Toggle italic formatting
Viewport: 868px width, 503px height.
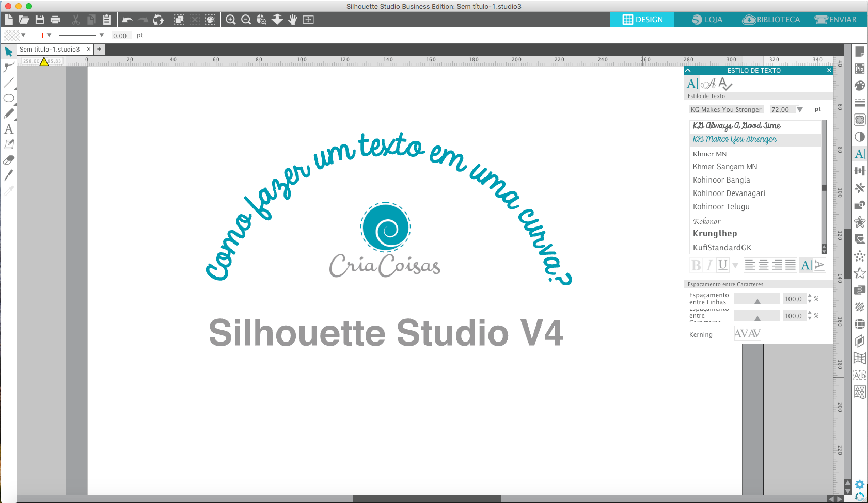pos(709,265)
